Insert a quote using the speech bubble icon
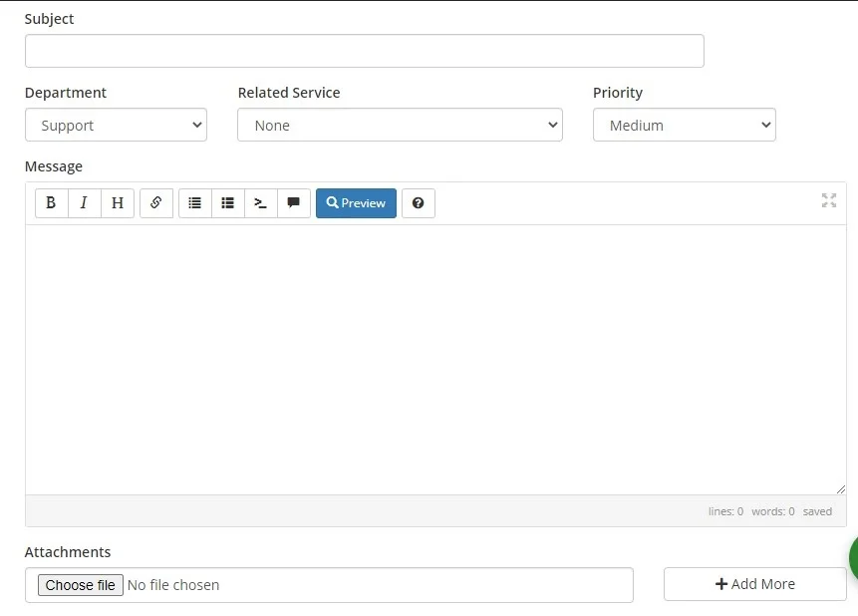This screenshot has width=858, height=616. click(x=293, y=202)
